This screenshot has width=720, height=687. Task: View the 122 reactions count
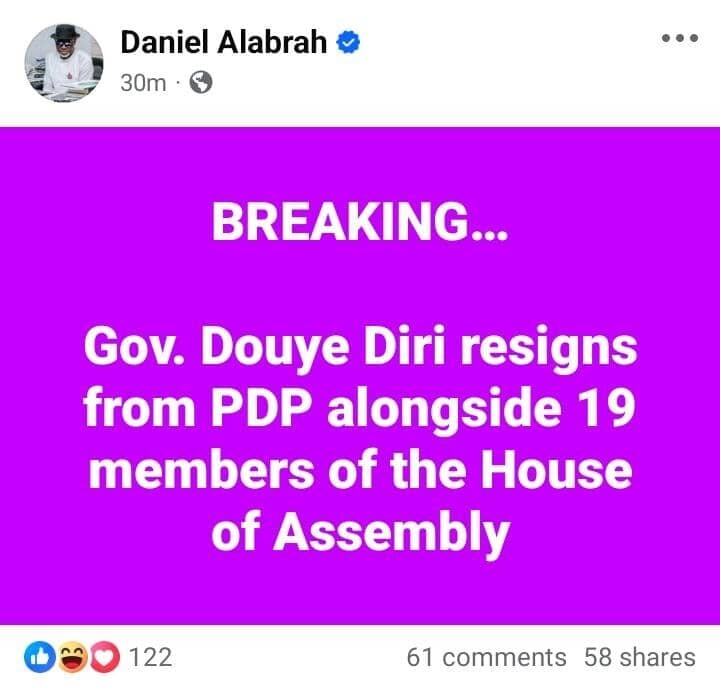coord(151,657)
